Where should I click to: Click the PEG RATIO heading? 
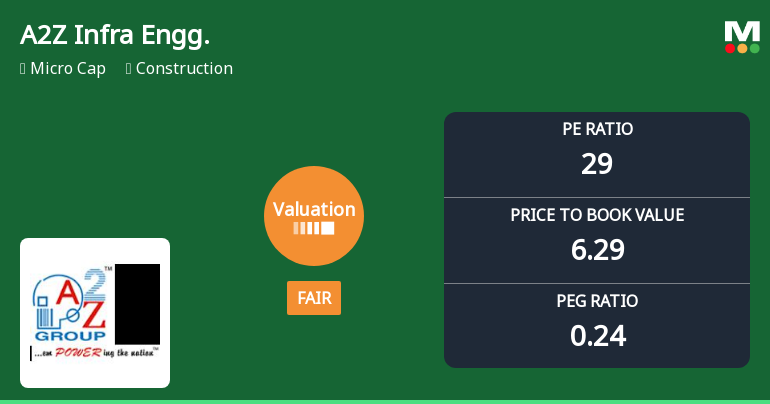click(597, 301)
